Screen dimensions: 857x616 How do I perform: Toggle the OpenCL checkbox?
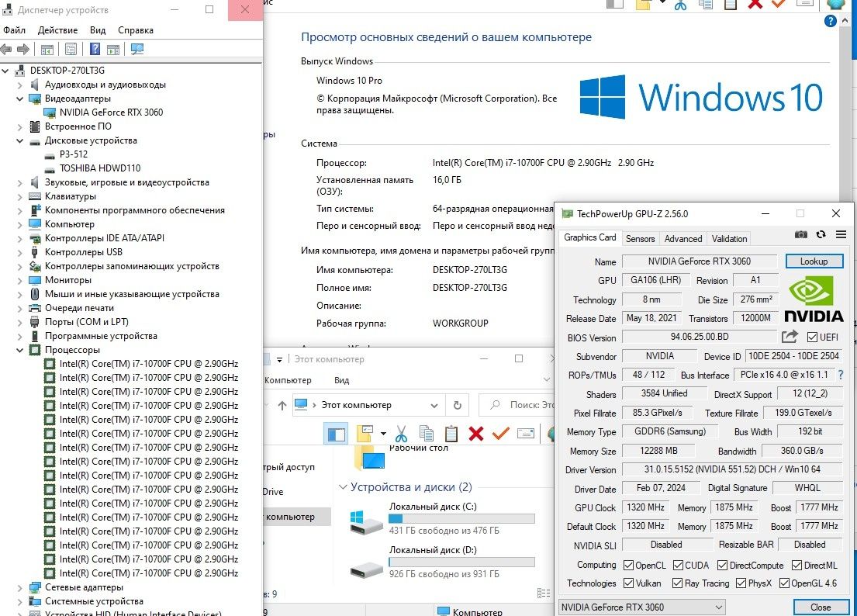[x=628, y=565]
